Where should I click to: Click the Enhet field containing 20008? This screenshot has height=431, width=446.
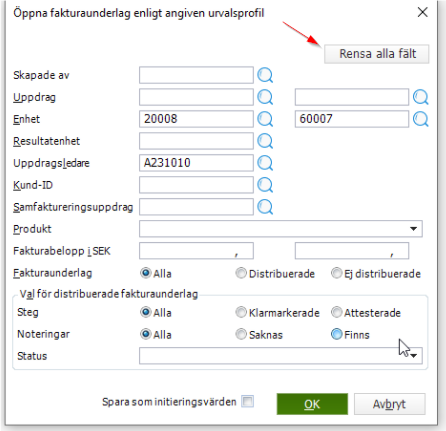coord(196,119)
